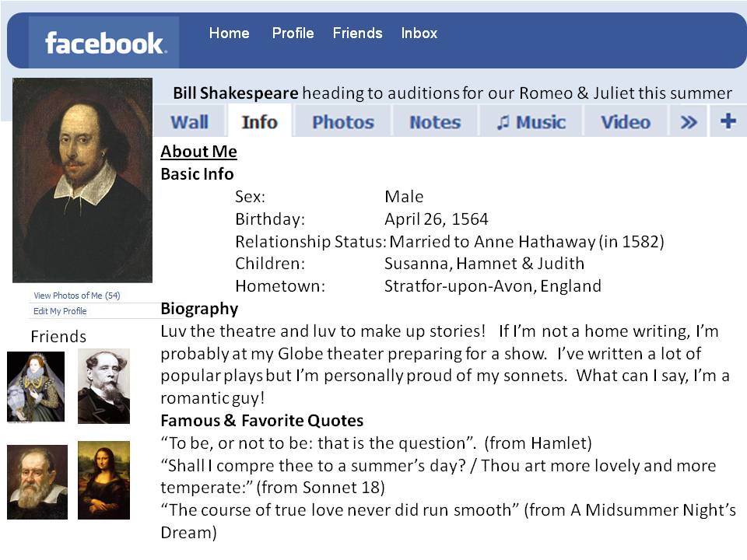Click the Basic Info heading
The image size is (747, 560).
197,173
